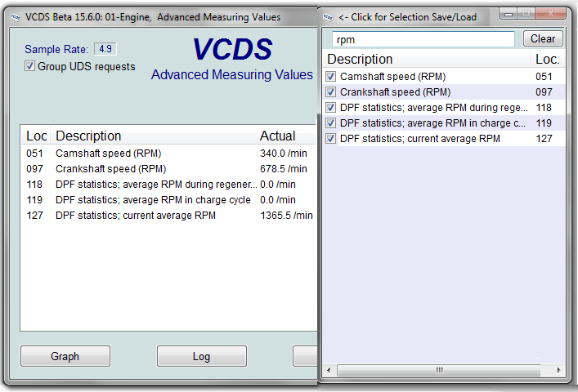Close the selection window

[x=550, y=14]
